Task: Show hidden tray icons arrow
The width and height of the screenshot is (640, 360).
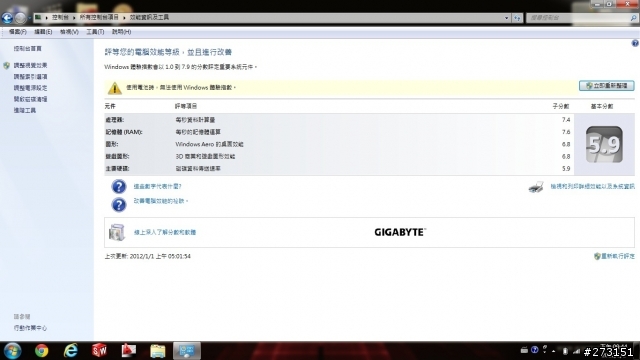Action: (x=554, y=351)
